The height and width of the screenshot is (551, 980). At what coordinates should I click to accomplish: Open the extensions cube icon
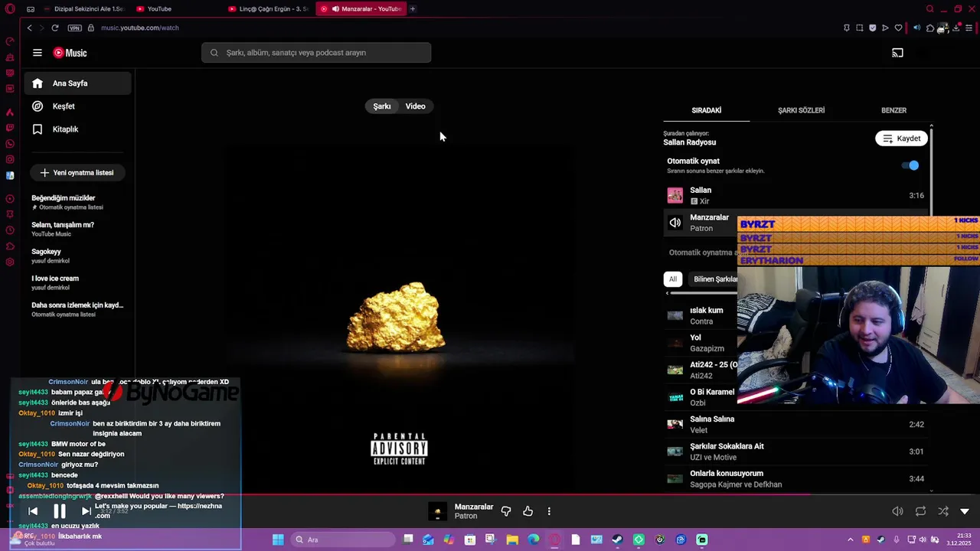pos(930,28)
